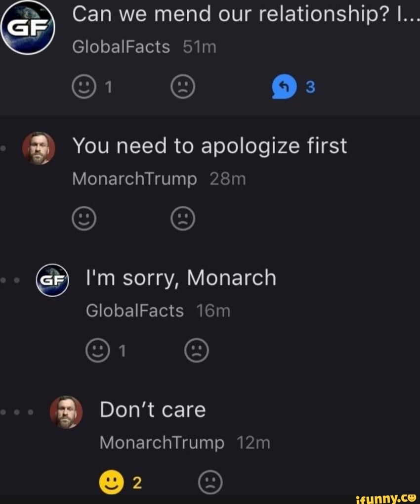420x504 pixels.
Task: Smile-react to "You need to apologize first"
Action: (84, 218)
